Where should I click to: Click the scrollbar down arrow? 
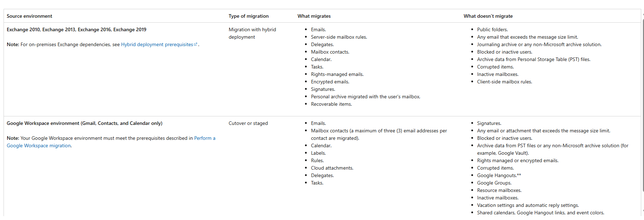point(643,211)
